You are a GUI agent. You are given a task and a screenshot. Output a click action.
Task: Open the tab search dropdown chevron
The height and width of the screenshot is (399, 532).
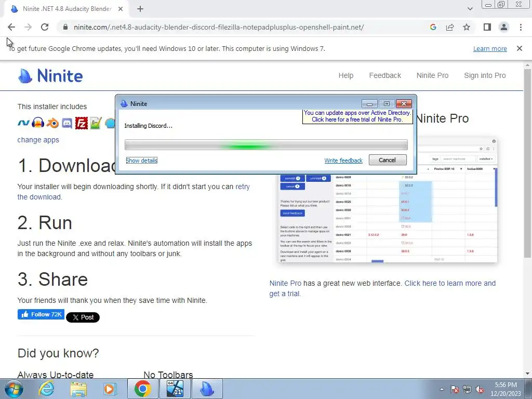(470, 9)
